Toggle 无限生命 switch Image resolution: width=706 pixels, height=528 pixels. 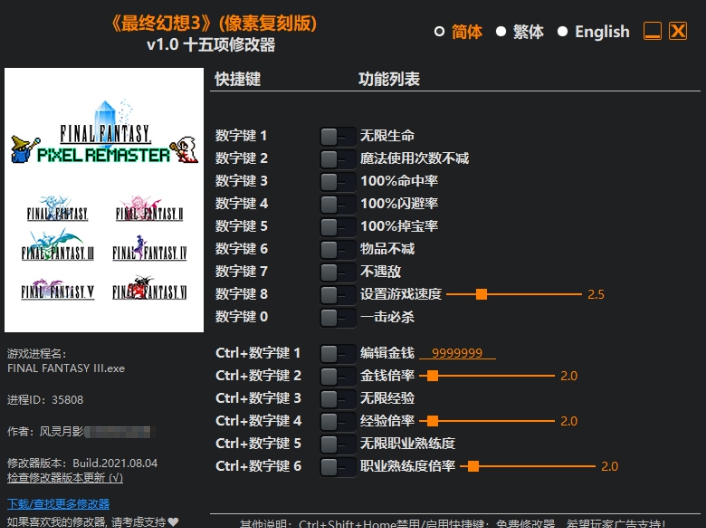point(338,136)
